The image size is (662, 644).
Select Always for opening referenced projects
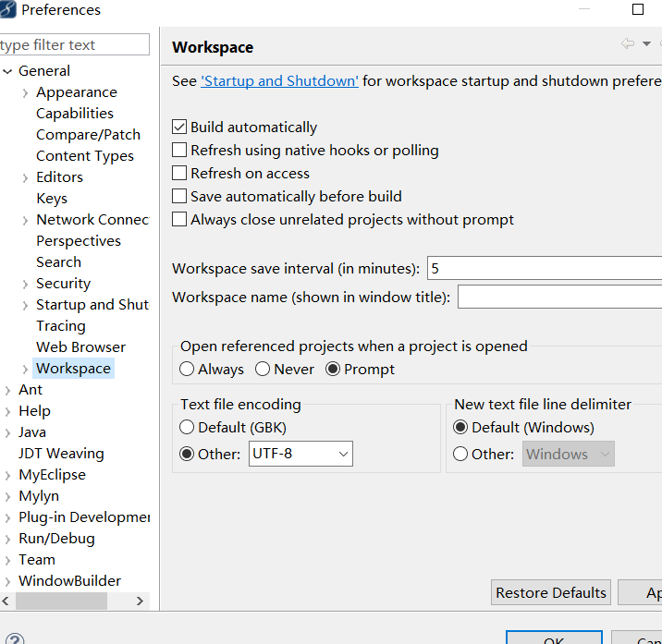[187, 369]
